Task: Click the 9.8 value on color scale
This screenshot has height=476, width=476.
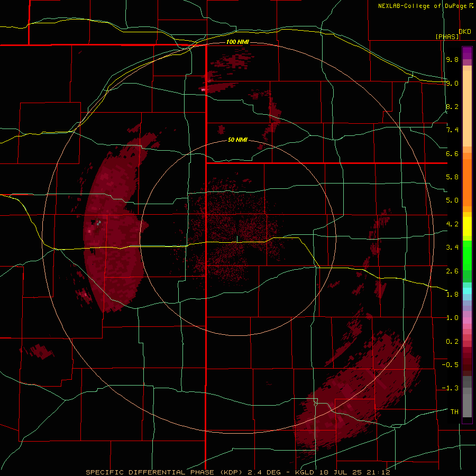Action: pyautogui.click(x=452, y=59)
